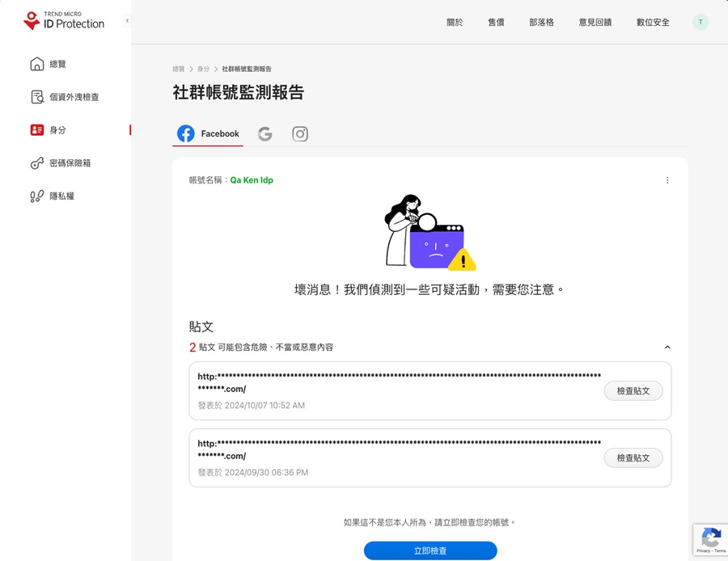Open 關於 in the top navigation
Screen dimensions: 728x561
tap(455, 23)
